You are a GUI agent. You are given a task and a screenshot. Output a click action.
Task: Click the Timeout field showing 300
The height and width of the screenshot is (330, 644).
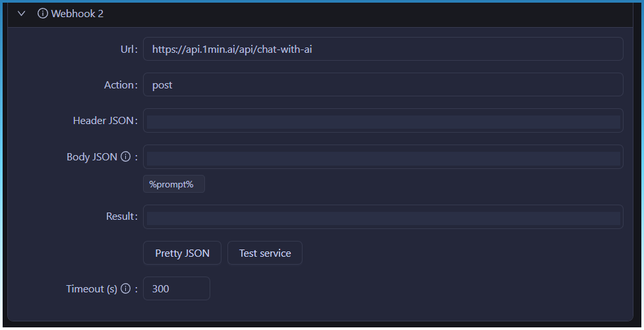[x=176, y=289]
